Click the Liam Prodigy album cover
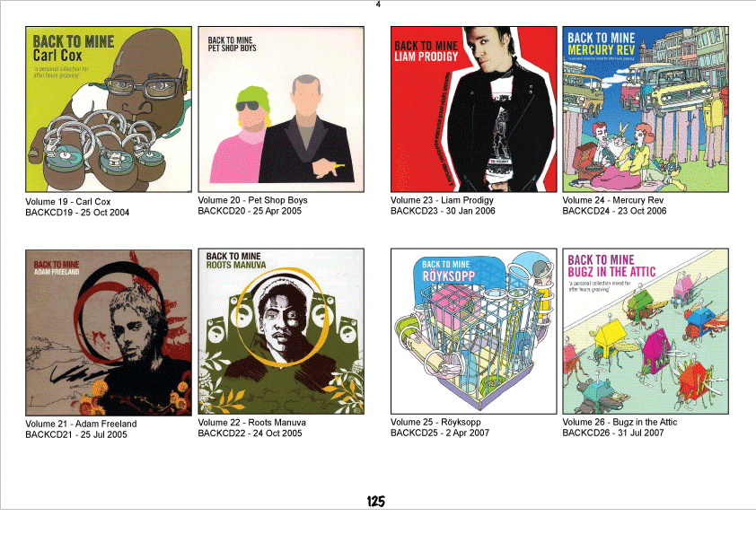This screenshot has height=534, width=756. click(473, 109)
